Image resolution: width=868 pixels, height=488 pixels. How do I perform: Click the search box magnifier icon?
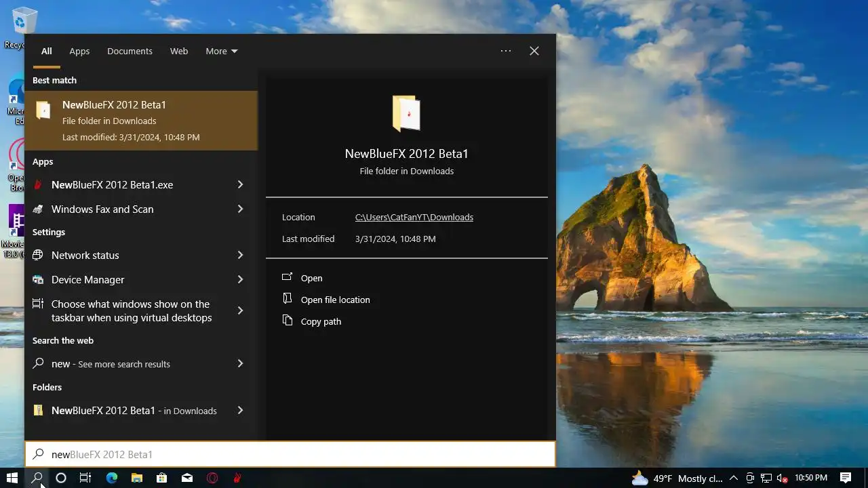pos(39,454)
